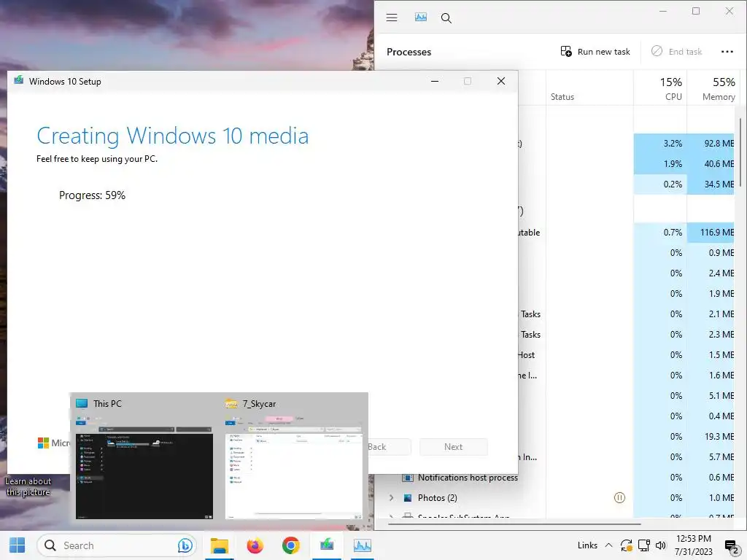Screen dimensions: 747x560
Task: Open network status tray icon
Action: (643, 545)
